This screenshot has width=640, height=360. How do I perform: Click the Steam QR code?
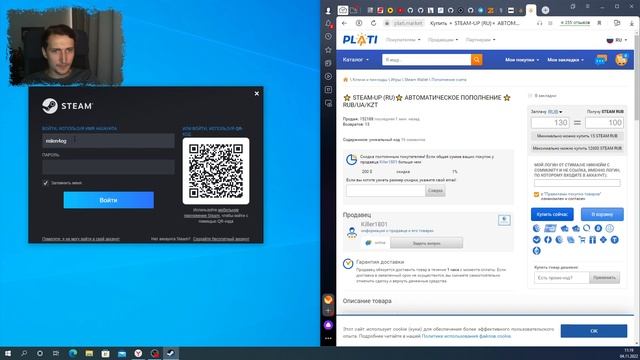[x=216, y=171]
